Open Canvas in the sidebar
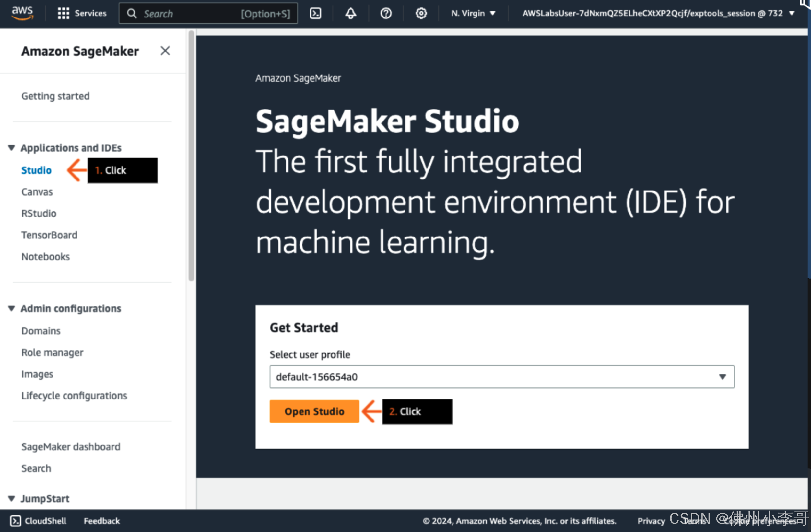The height and width of the screenshot is (532, 811). point(37,192)
